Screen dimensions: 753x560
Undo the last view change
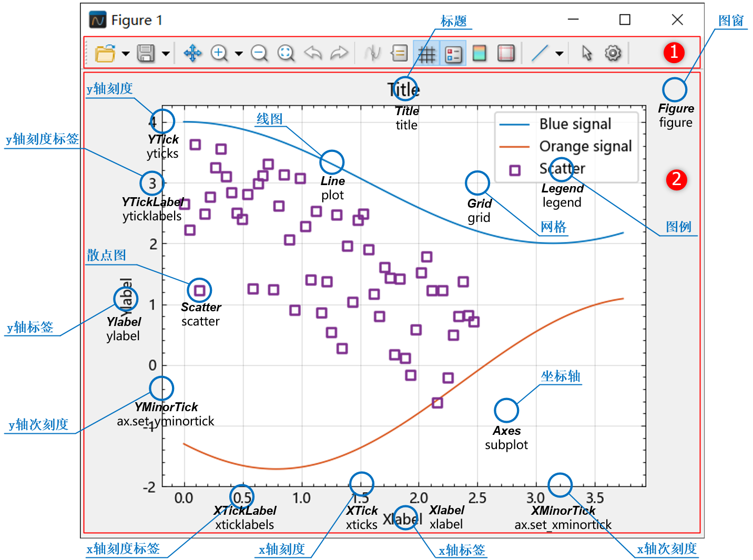[x=313, y=53]
